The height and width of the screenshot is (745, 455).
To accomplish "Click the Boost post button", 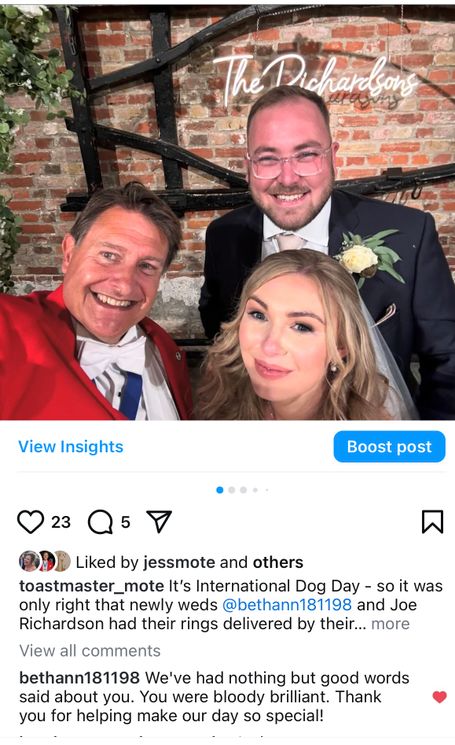I will click(389, 447).
